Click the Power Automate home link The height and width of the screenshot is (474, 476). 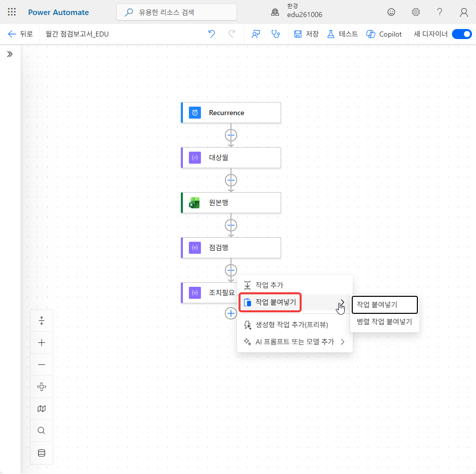[x=59, y=12]
